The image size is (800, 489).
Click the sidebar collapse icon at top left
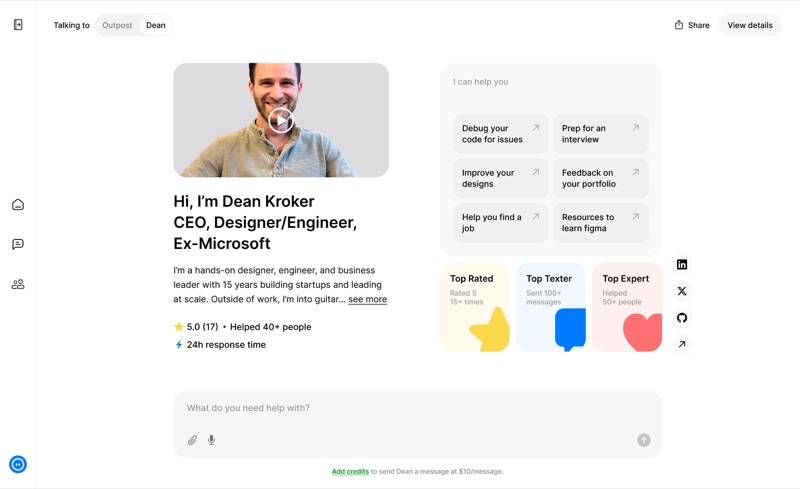[x=18, y=25]
